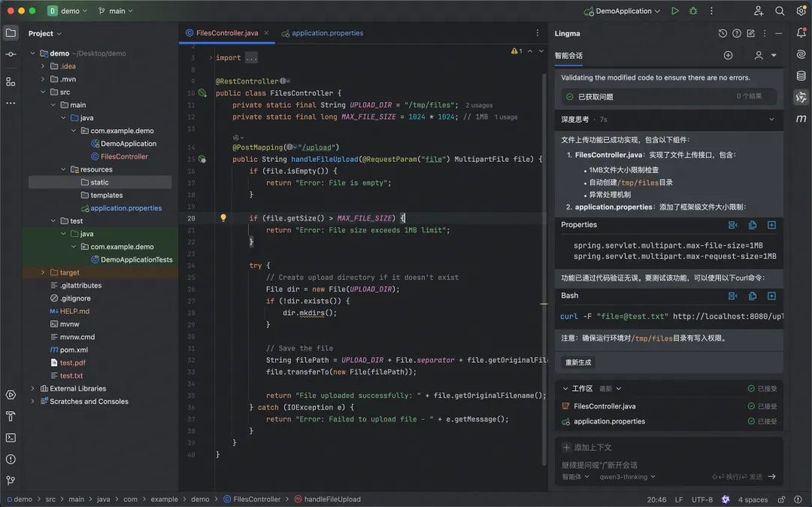Click the add context button (添加上下文)
Image resolution: width=812 pixels, height=507 pixels.
tap(586, 448)
